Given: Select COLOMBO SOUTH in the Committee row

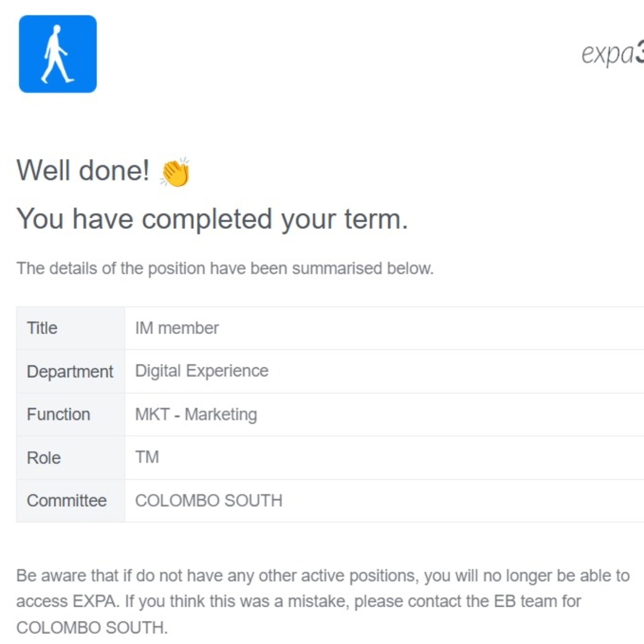Looking at the screenshot, I should [x=209, y=501].
